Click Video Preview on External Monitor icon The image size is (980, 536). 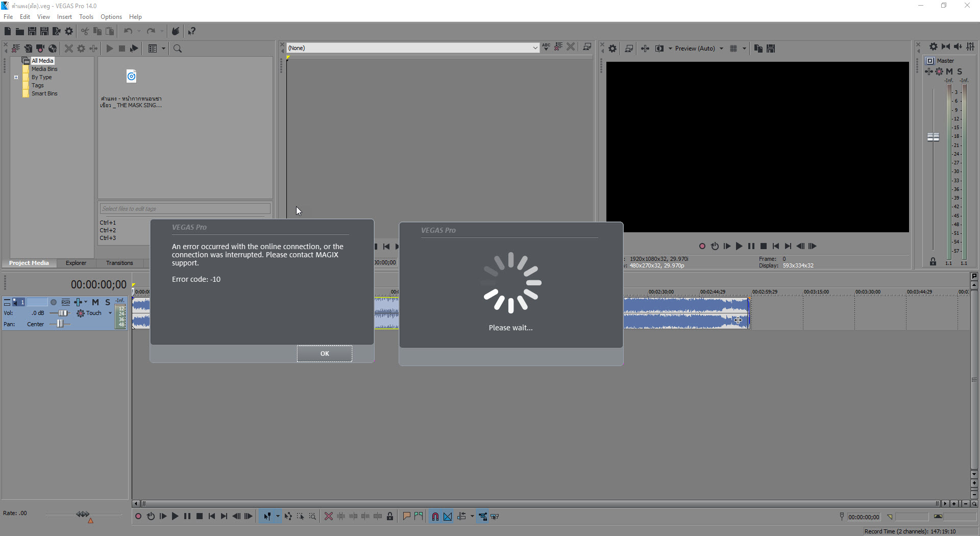(x=629, y=48)
